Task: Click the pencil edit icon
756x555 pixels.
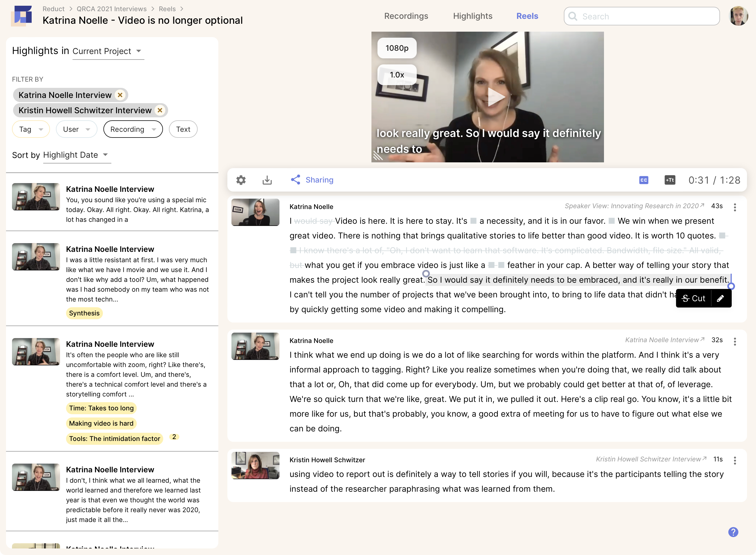Action: coord(721,298)
